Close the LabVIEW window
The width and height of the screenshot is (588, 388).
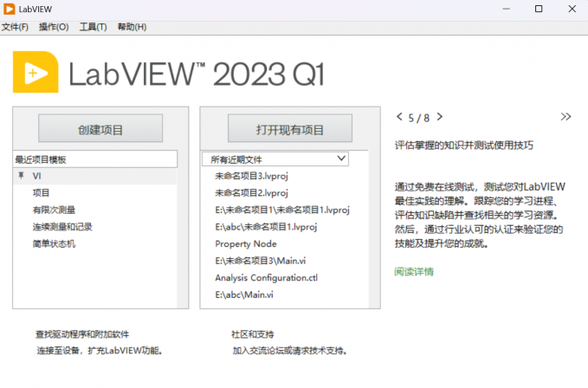572,9
